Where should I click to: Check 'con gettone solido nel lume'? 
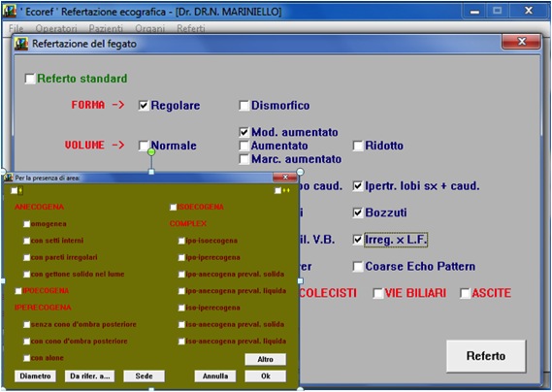(27, 274)
